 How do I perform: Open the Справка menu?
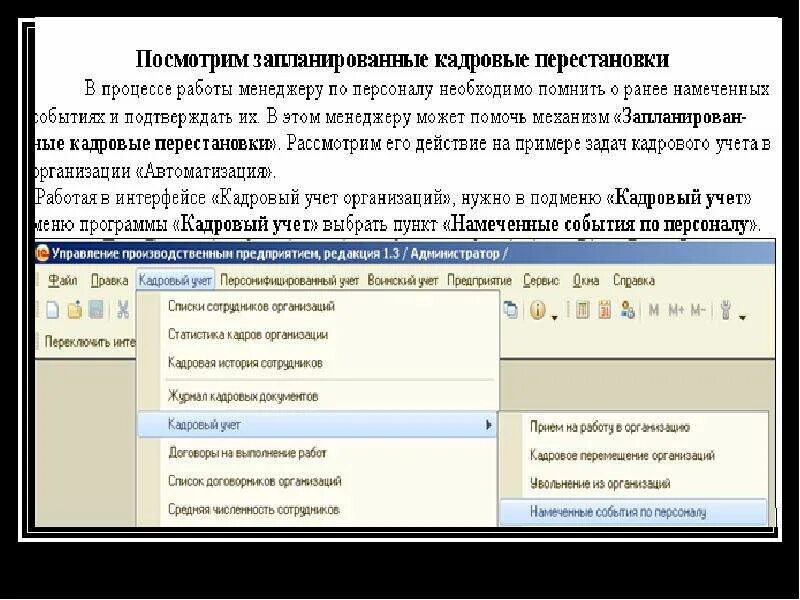click(x=634, y=281)
